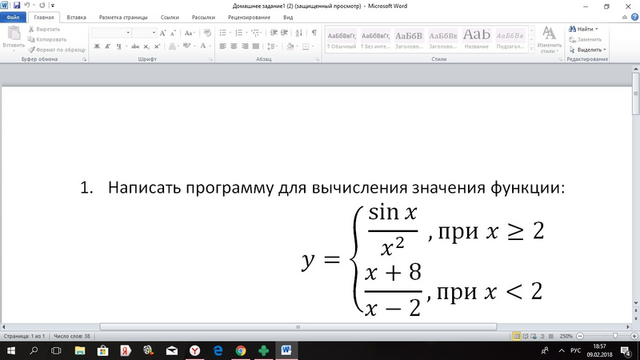Open the Рецензирование ribbon tab
640x360 pixels.
(x=249, y=17)
